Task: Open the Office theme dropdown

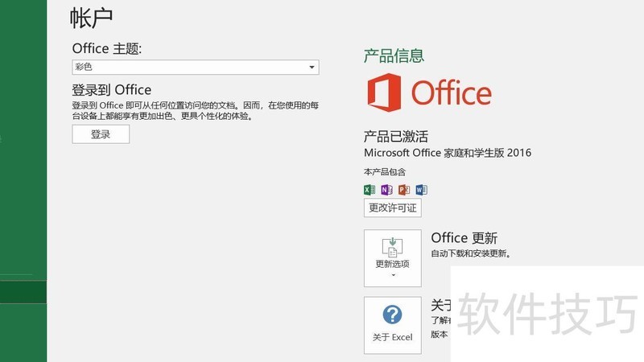Action: (196, 68)
